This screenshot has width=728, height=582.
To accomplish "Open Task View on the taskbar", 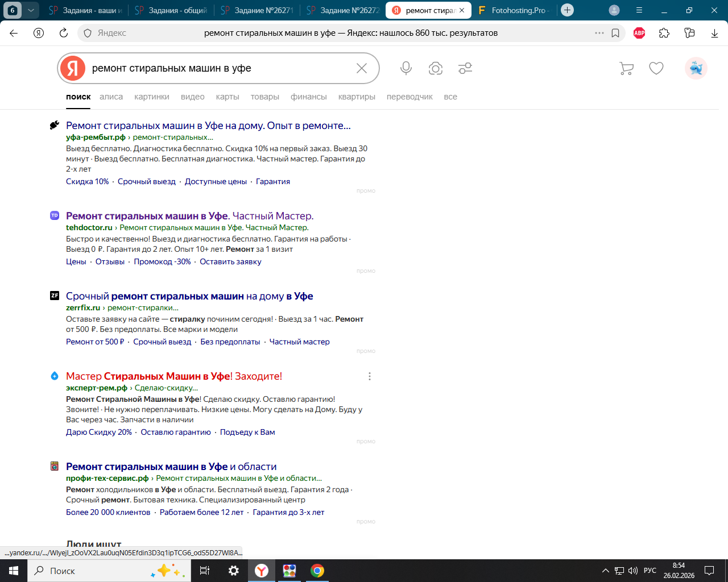I will click(205, 571).
